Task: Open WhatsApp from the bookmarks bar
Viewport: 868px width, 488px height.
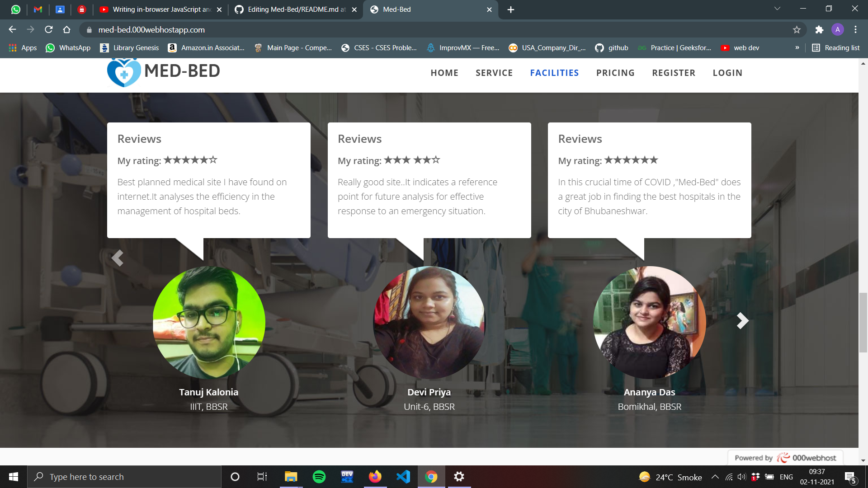Action: 68,47
